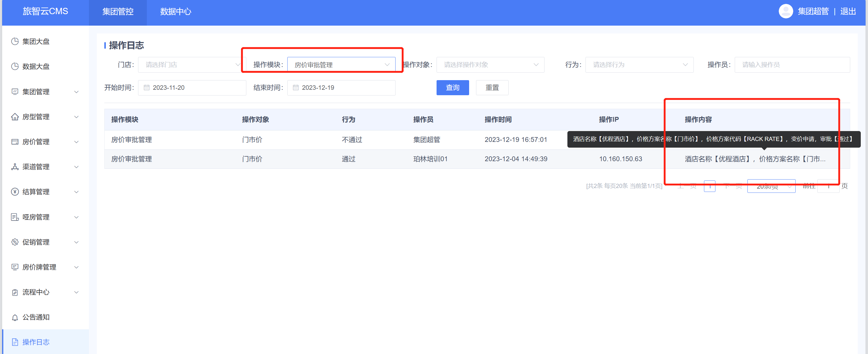The width and height of the screenshot is (868, 354).
Task: Click the 房价管理 card icon
Action: [15, 142]
